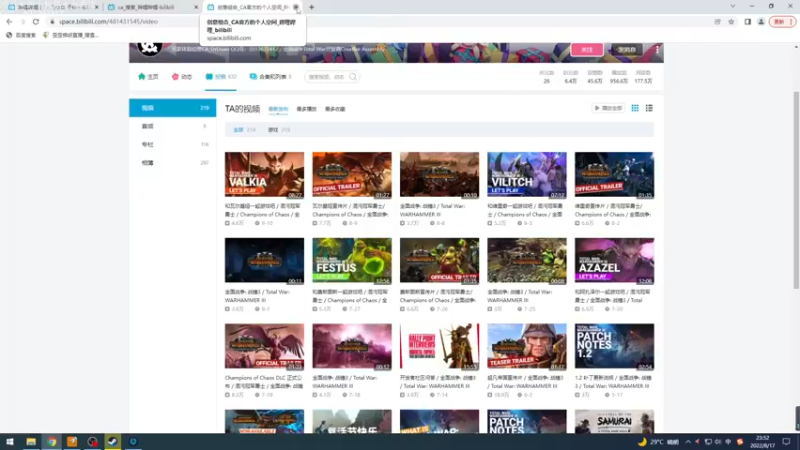The width and height of the screenshot is (800, 450).
Task: Click the Chrome icon in the taskbar
Action: pos(52,442)
